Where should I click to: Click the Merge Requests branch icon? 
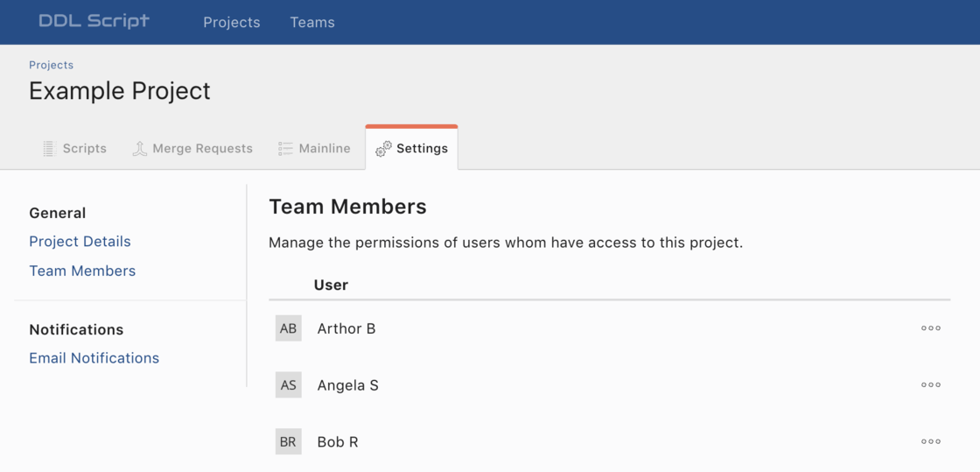[139, 149]
